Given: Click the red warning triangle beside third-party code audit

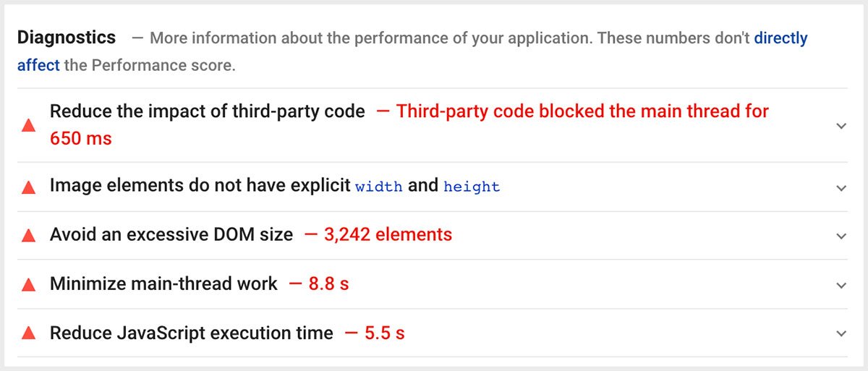Looking at the screenshot, I should click(x=29, y=126).
